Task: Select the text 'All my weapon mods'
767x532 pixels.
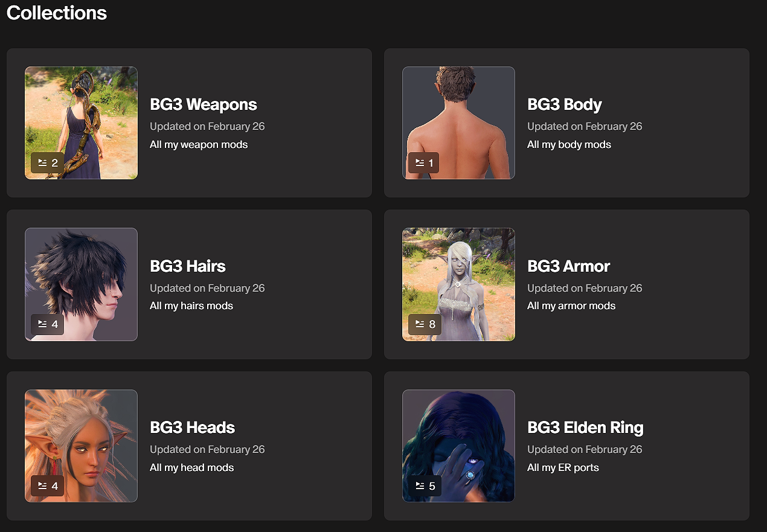Action: point(199,144)
